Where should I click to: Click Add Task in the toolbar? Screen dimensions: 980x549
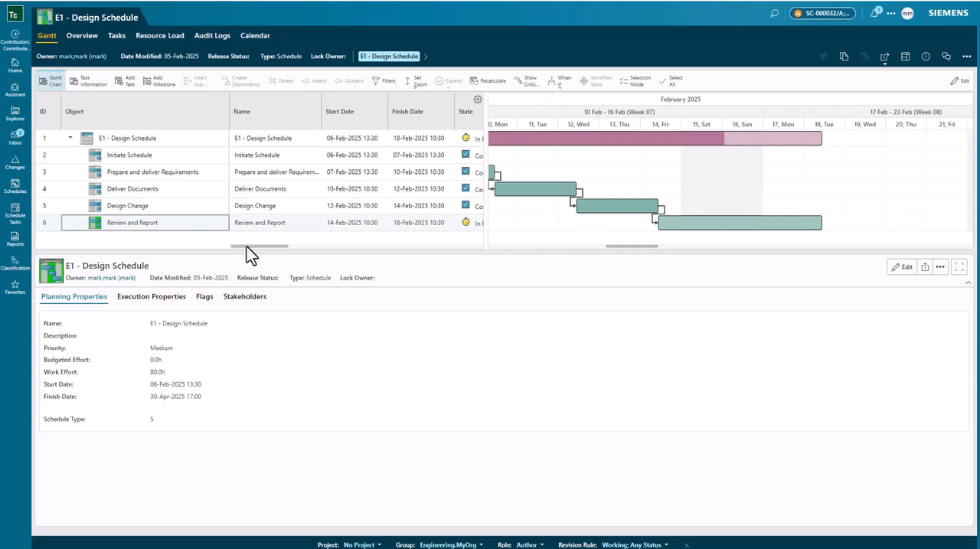[124, 80]
